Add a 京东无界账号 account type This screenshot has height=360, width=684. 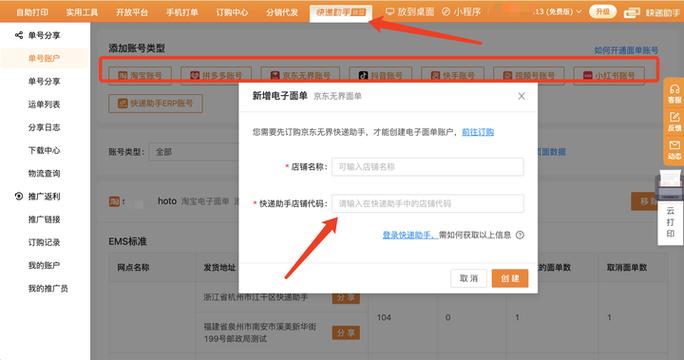coord(300,75)
